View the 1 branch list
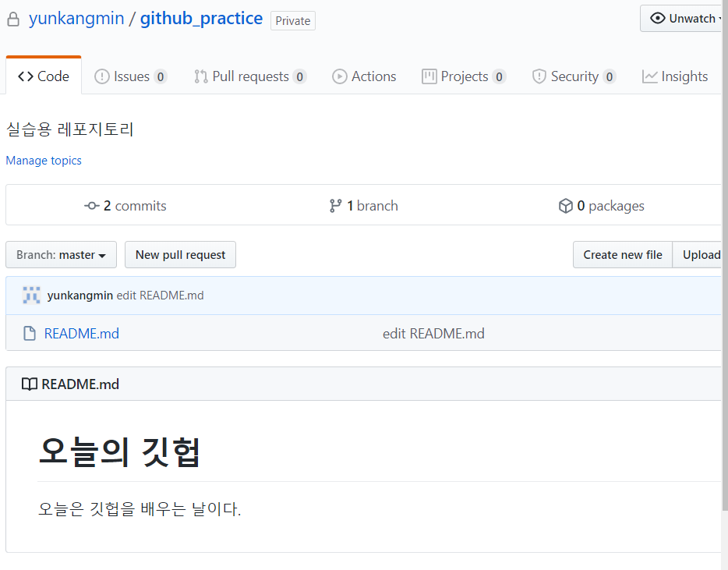The height and width of the screenshot is (570, 728). (363, 205)
